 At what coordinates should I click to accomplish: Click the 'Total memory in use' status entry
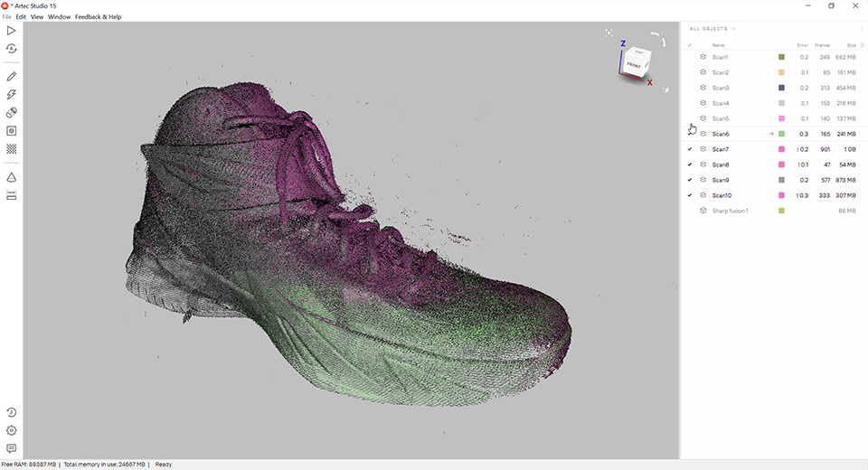(105, 465)
